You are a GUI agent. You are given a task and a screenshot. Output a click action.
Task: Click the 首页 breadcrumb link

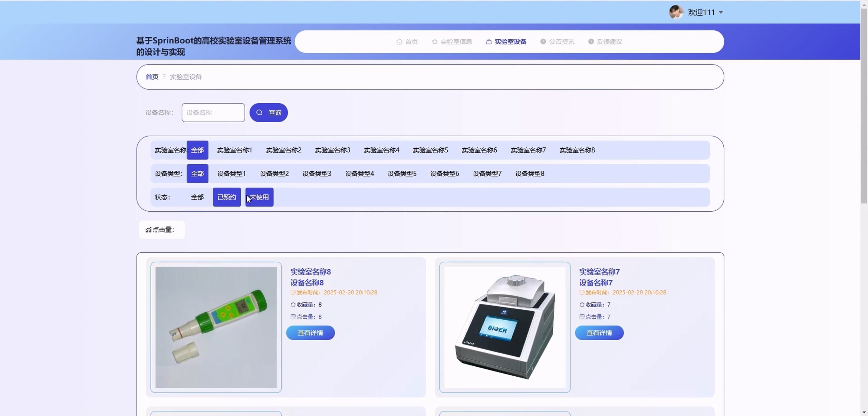(x=152, y=77)
